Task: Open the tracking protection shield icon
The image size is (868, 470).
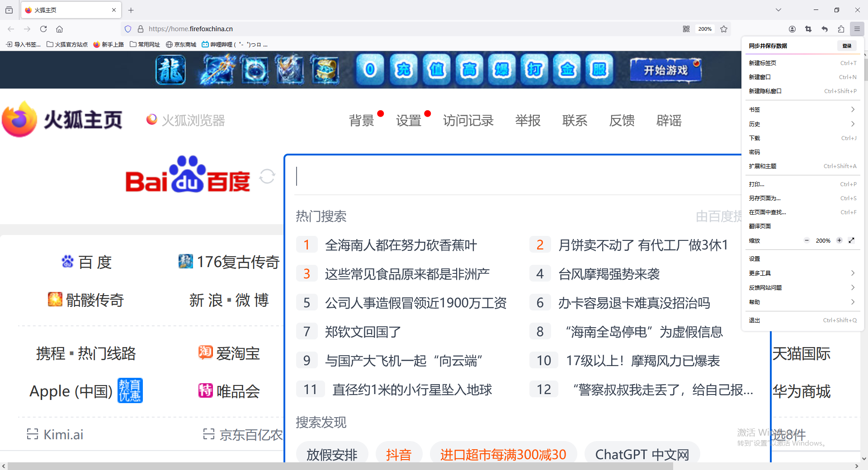Action: coord(128,29)
